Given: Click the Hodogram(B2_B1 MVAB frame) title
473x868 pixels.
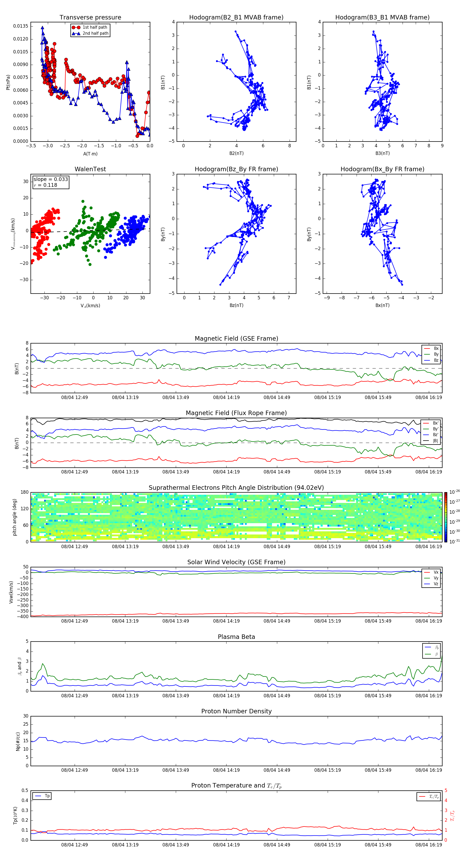Looking at the screenshot, I should (x=236, y=18).
